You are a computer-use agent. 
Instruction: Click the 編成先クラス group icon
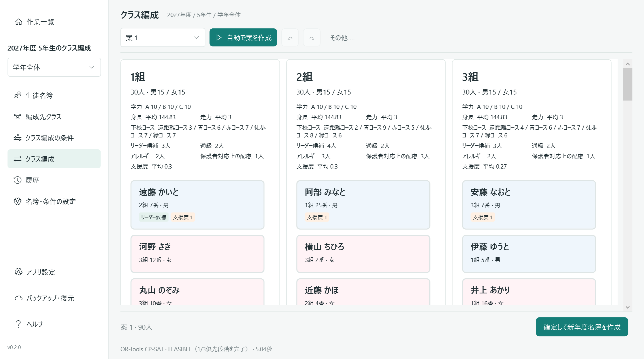point(17,116)
